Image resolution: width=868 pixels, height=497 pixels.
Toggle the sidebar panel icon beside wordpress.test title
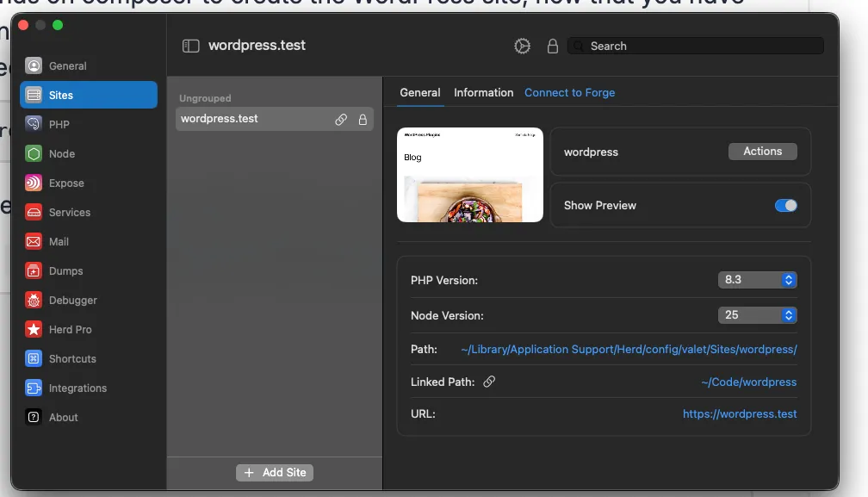pyautogui.click(x=190, y=46)
